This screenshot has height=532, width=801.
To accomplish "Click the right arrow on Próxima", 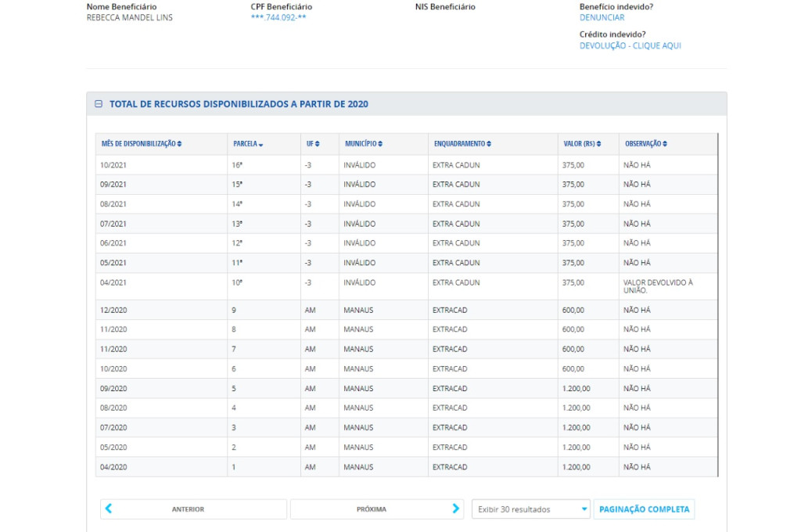I will 456,509.
